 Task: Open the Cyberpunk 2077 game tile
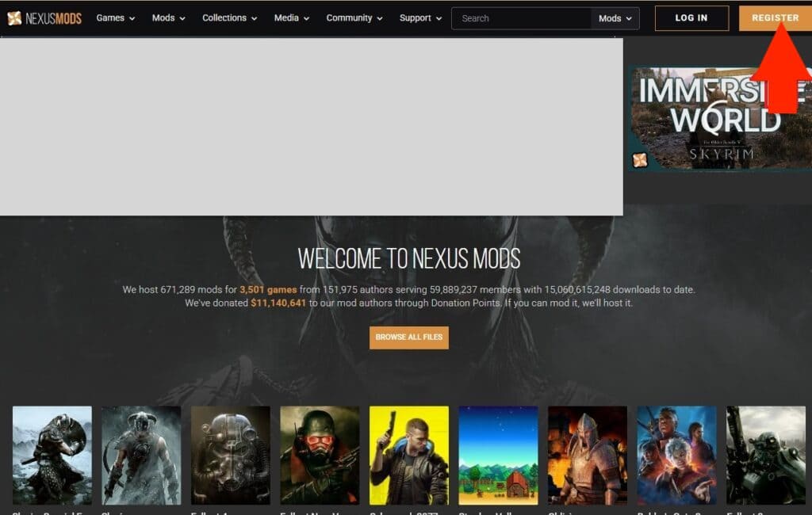409,456
